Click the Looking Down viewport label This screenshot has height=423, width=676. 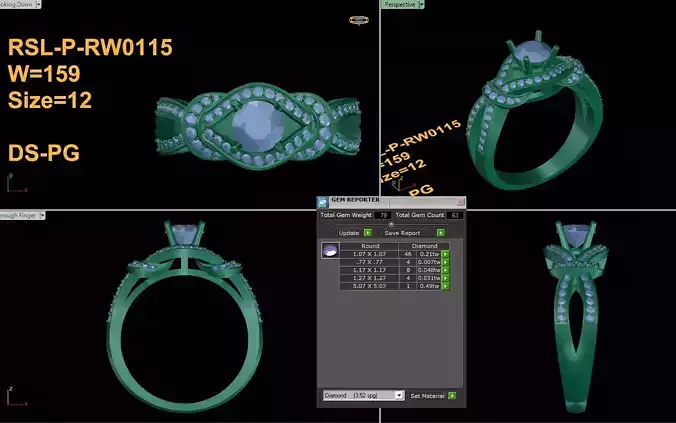point(17,4)
